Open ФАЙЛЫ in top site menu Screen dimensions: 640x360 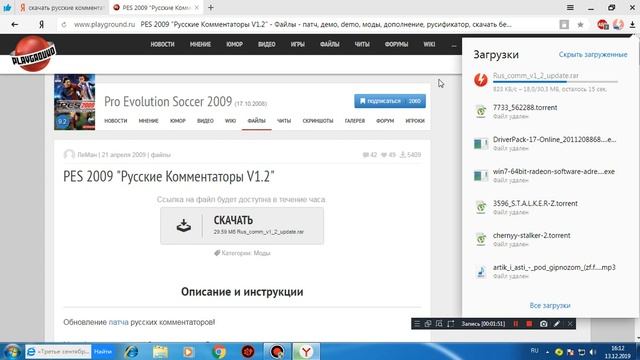[x=329, y=44]
